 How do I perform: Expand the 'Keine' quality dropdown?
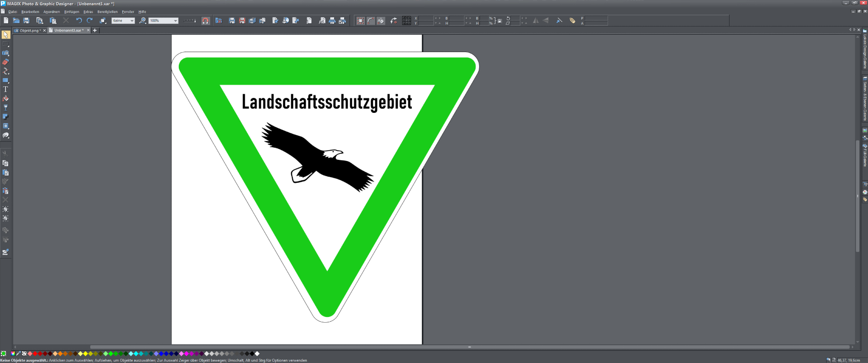[132, 20]
